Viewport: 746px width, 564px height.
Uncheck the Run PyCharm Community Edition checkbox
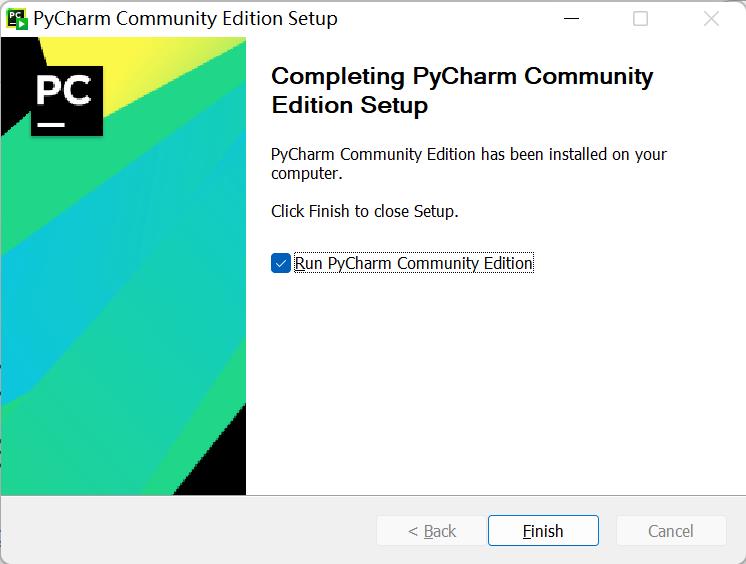[x=281, y=263]
